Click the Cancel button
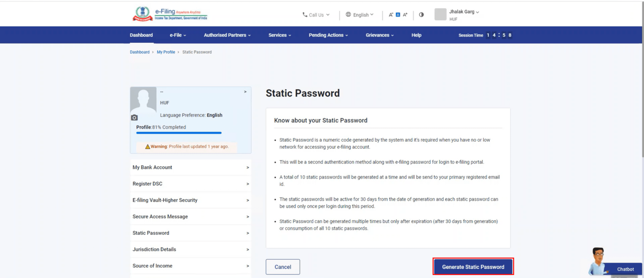644x278 pixels. pyautogui.click(x=283, y=267)
